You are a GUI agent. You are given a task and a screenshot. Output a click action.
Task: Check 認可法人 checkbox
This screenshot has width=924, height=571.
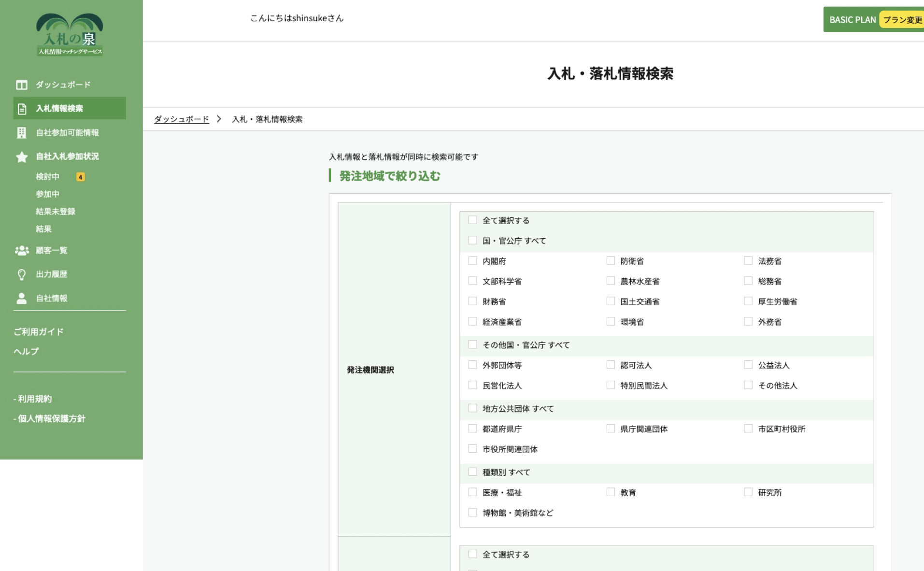(x=611, y=365)
